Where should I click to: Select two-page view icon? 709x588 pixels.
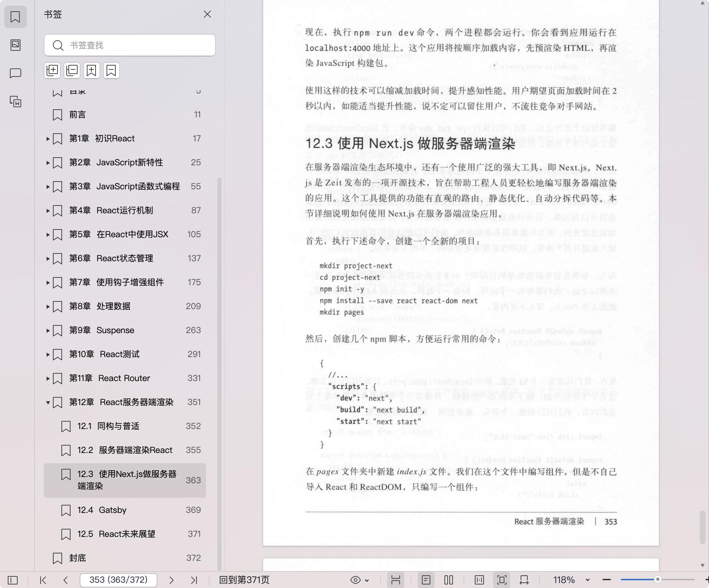click(x=449, y=580)
